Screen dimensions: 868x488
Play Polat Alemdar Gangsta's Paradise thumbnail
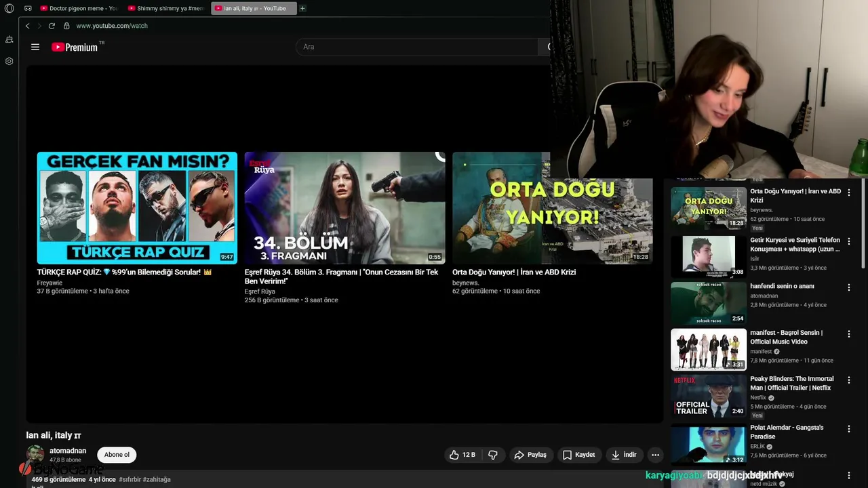click(x=709, y=445)
